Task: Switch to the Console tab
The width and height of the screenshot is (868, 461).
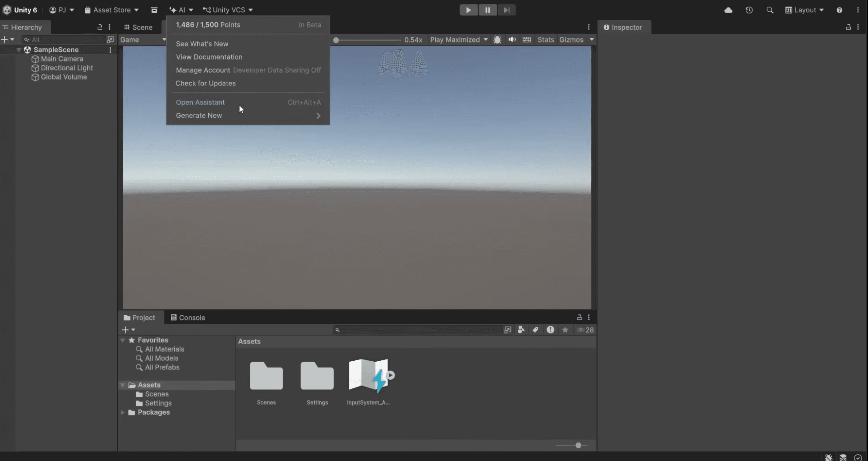Action: (188, 317)
